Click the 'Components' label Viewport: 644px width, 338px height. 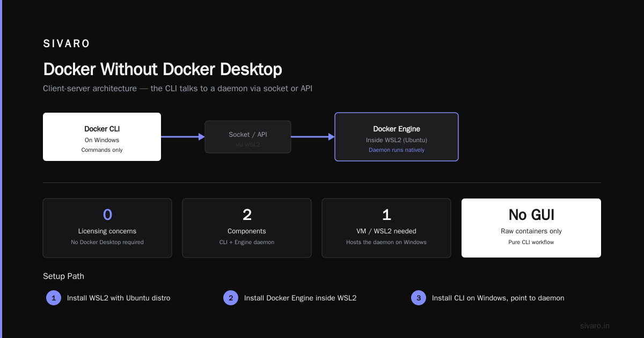(247, 231)
